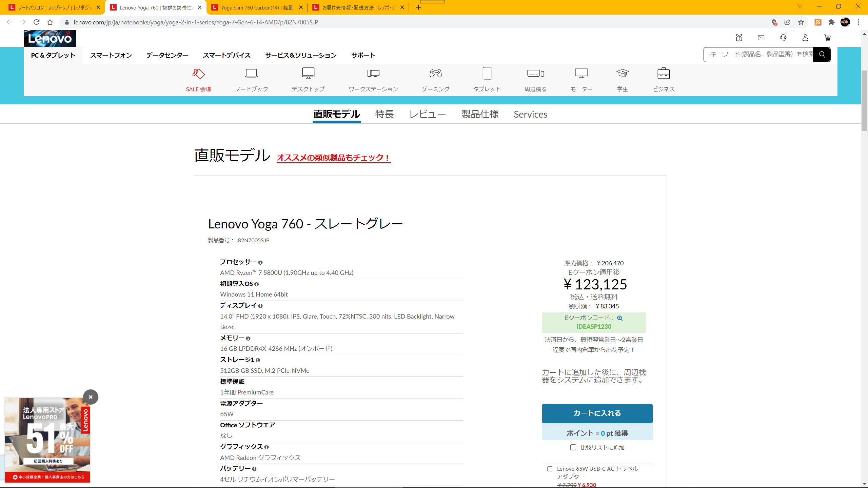This screenshot has height=488, width=868.
Task: Open the RSS extension icon
Action: point(818,22)
